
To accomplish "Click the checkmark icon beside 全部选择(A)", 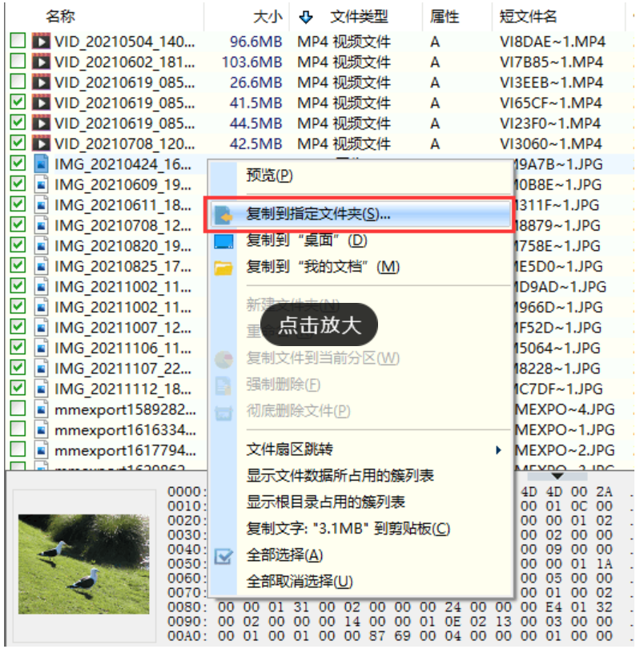I will pyautogui.click(x=223, y=556).
